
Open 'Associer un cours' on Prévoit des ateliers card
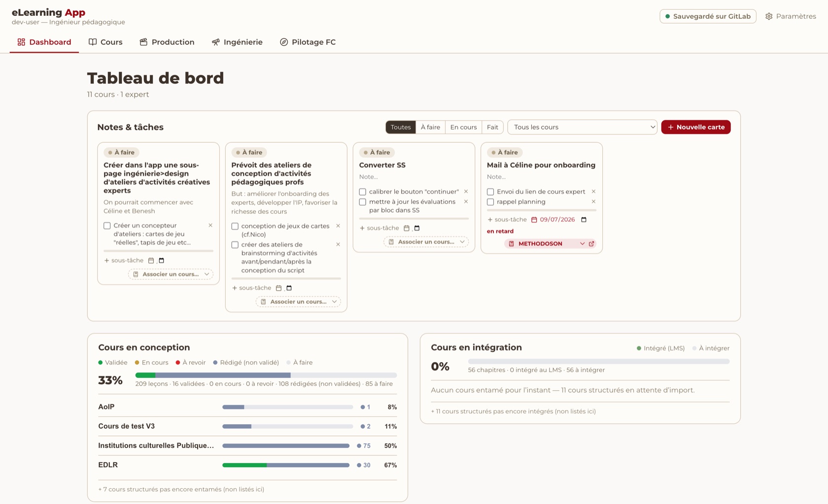coord(298,302)
